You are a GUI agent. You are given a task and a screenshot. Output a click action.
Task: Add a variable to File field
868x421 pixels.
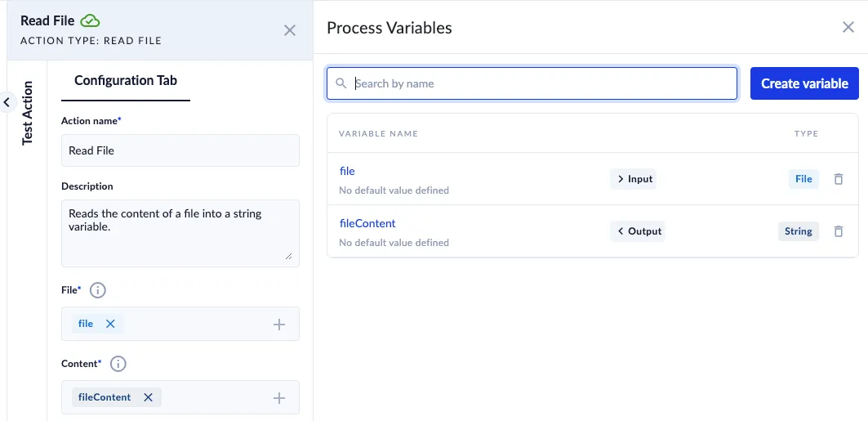278,325
